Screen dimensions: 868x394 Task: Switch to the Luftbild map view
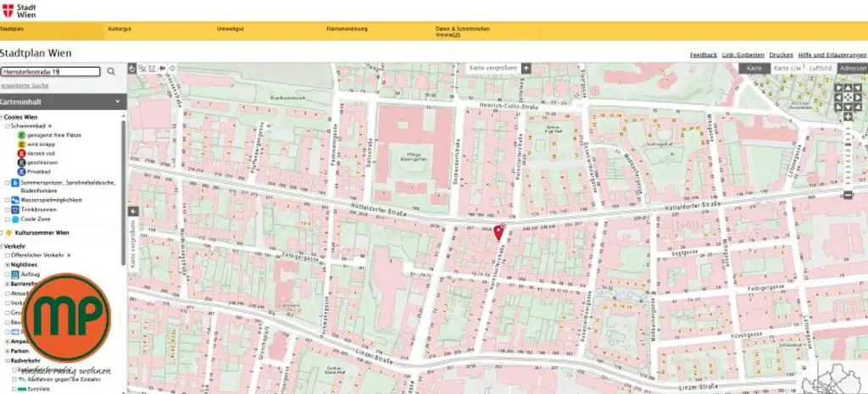(x=821, y=68)
